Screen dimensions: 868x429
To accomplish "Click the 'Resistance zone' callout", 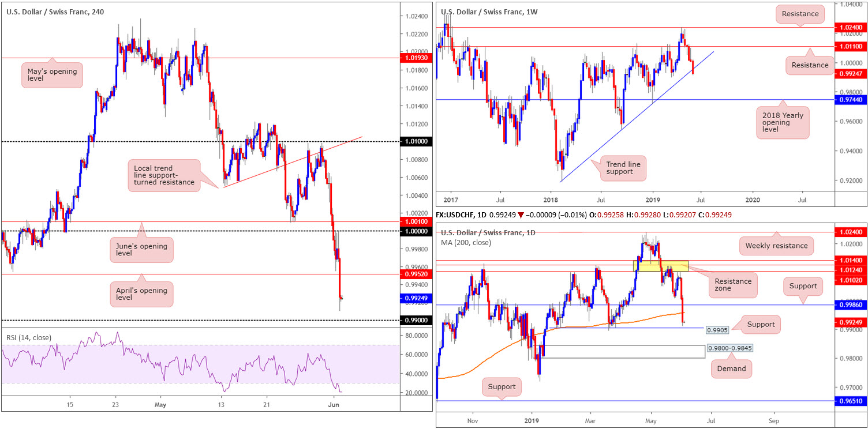I will click(734, 285).
